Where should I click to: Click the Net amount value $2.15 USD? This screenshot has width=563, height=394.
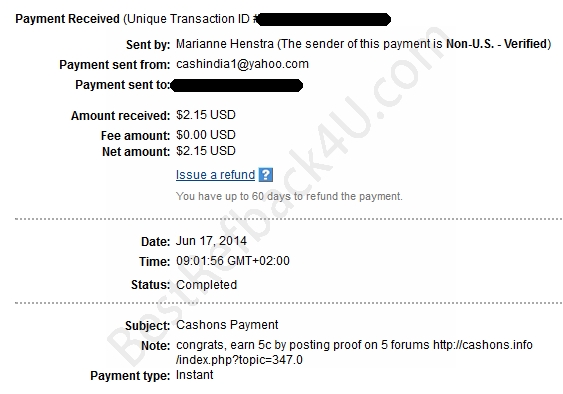(x=206, y=151)
